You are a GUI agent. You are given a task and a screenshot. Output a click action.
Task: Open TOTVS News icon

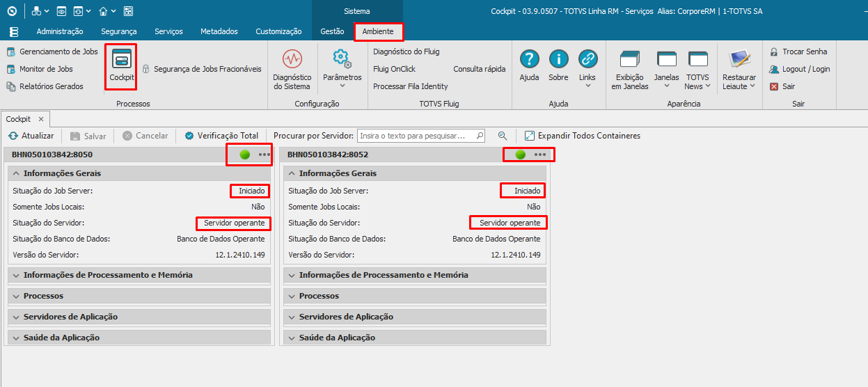click(698, 59)
